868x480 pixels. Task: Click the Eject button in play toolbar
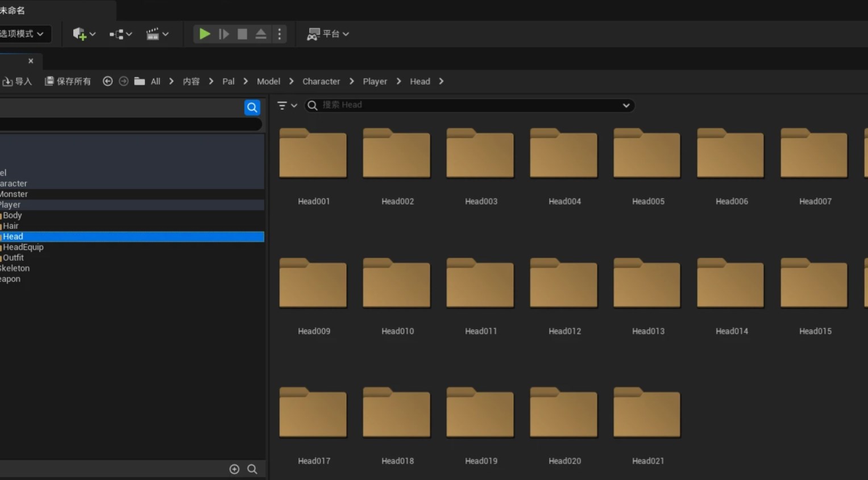click(x=261, y=34)
